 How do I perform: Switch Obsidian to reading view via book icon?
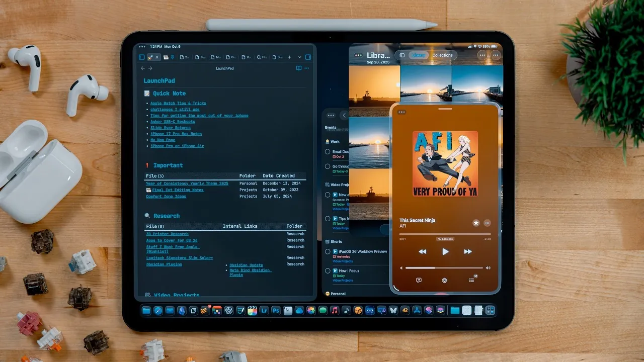pos(299,68)
